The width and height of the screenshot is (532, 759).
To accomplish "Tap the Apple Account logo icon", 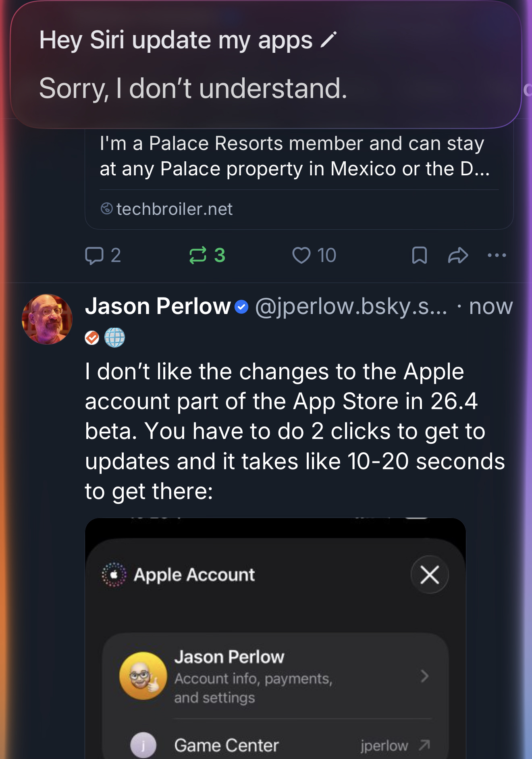I will 114,575.
